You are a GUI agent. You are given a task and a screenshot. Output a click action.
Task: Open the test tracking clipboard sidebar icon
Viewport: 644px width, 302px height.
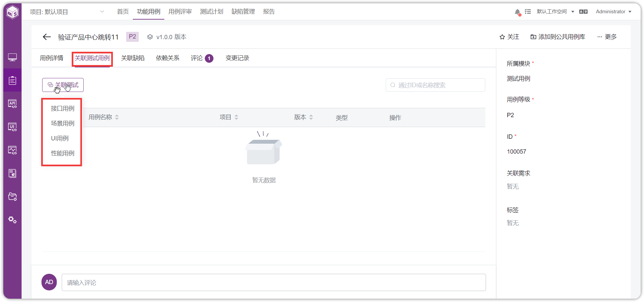(x=13, y=80)
